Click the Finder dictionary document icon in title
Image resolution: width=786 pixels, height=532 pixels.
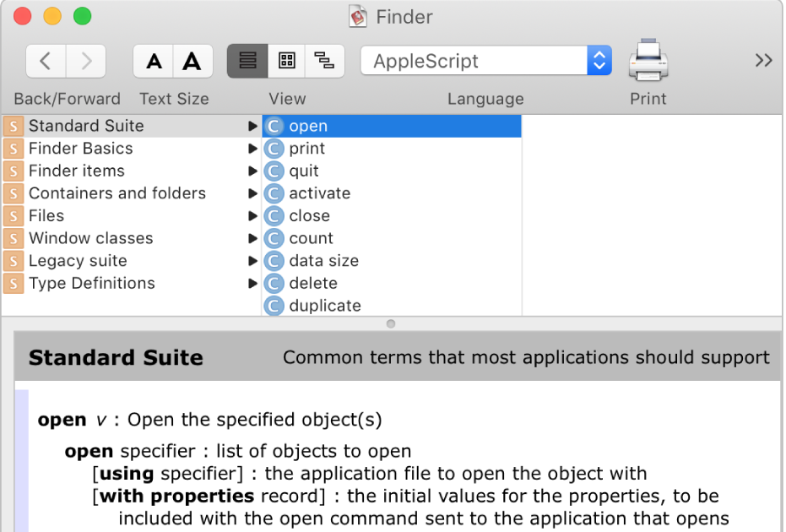pos(358,17)
